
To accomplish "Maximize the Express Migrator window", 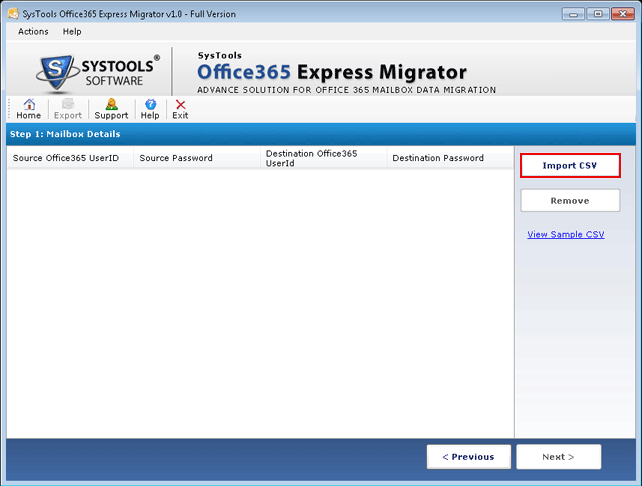I will [x=598, y=14].
